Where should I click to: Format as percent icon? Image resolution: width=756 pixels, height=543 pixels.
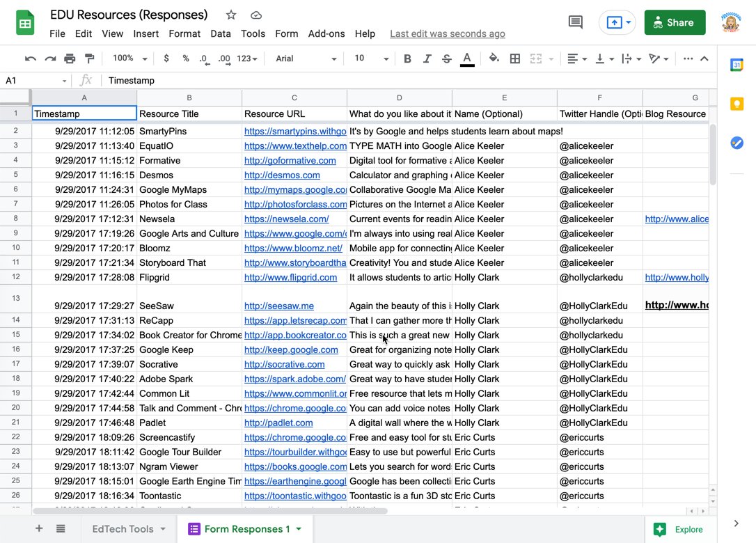pyautogui.click(x=186, y=58)
